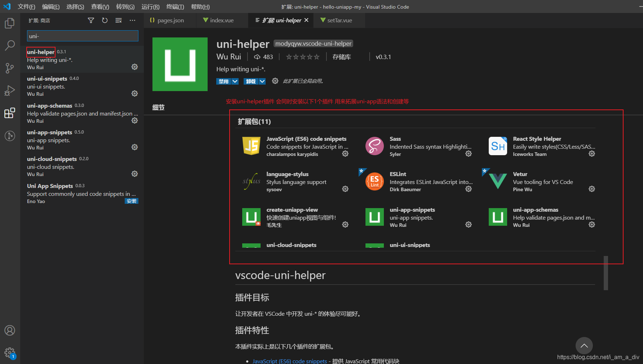The width and height of the screenshot is (643, 364).
Task: Click the 禁用 disable button
Action: (224, 81)
